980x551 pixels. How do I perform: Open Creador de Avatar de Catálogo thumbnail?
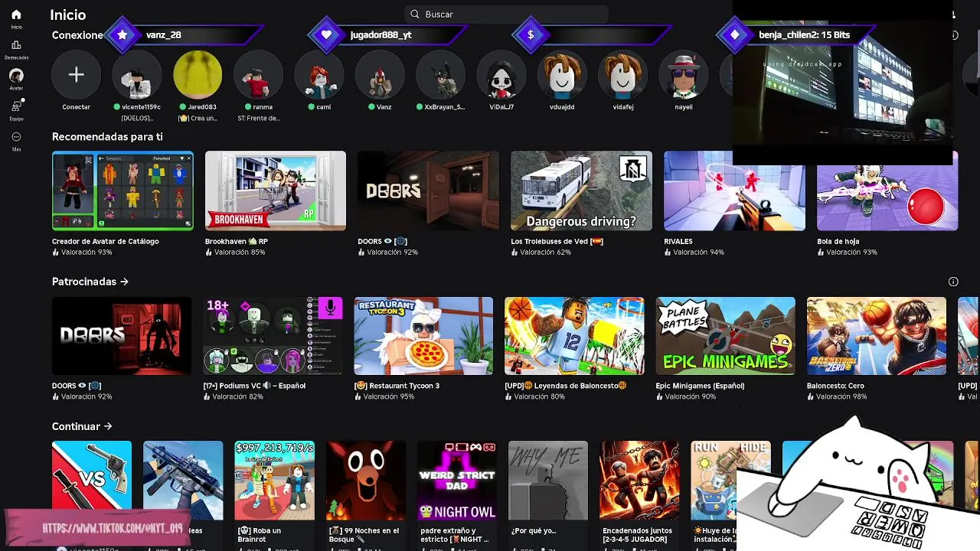(122, 191)
